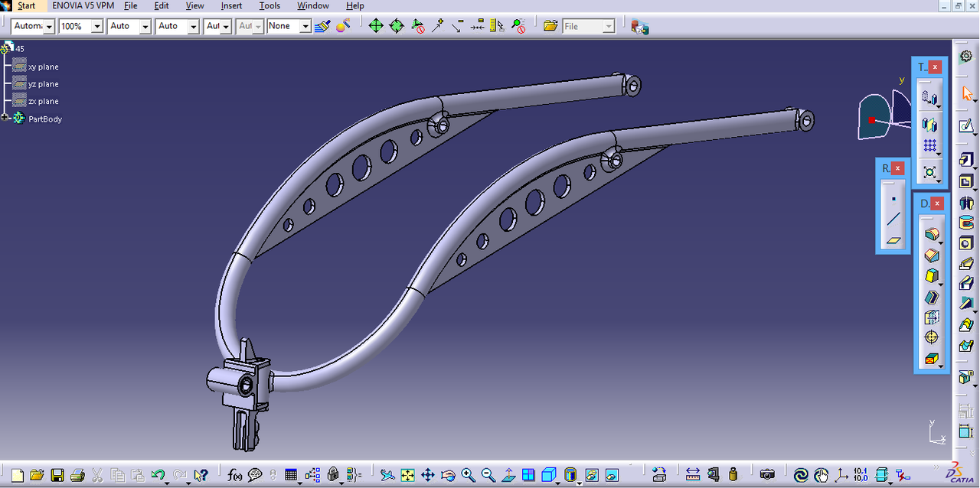The width and height of the screenshot is (980, 488).
Task: Apply Edge Fillet from Dress-Up toolbar
Action: (932, 234)
